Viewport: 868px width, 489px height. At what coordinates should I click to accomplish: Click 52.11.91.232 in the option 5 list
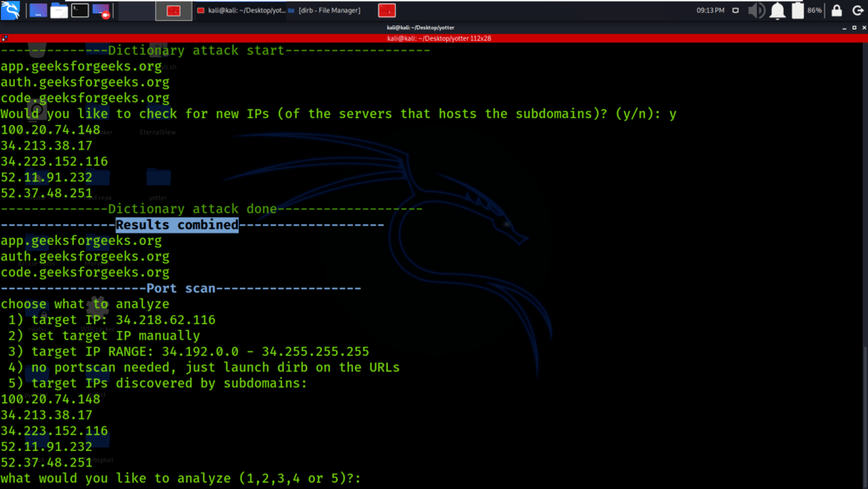(x=47, y=447)
